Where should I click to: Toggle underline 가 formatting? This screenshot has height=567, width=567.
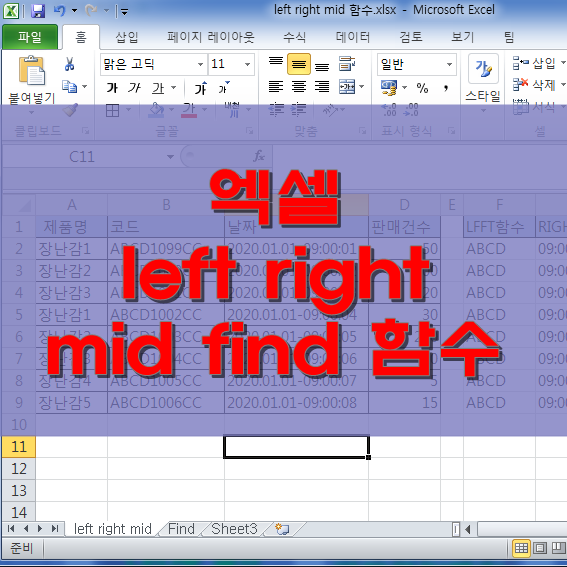click(x=158, y=88)
